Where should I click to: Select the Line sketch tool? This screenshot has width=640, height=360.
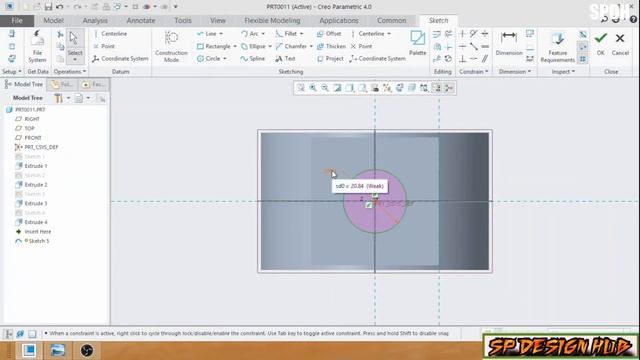tap(207, 33)
